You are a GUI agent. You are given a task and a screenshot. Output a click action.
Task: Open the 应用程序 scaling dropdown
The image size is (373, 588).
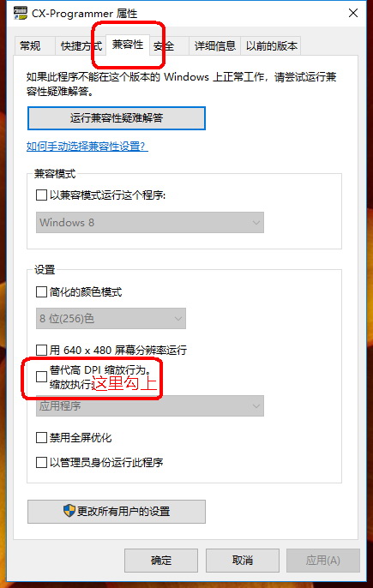[x=150, y=405]
